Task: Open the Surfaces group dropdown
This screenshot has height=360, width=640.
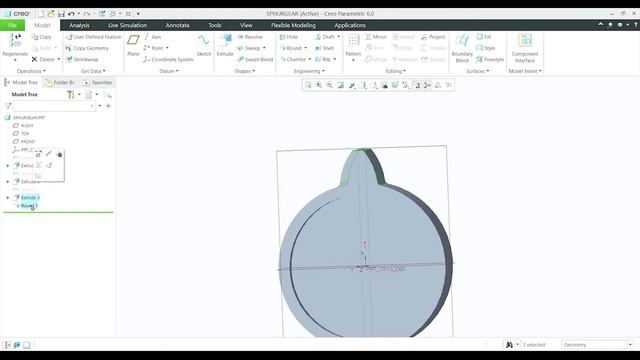Action: [x=477, y=71]
